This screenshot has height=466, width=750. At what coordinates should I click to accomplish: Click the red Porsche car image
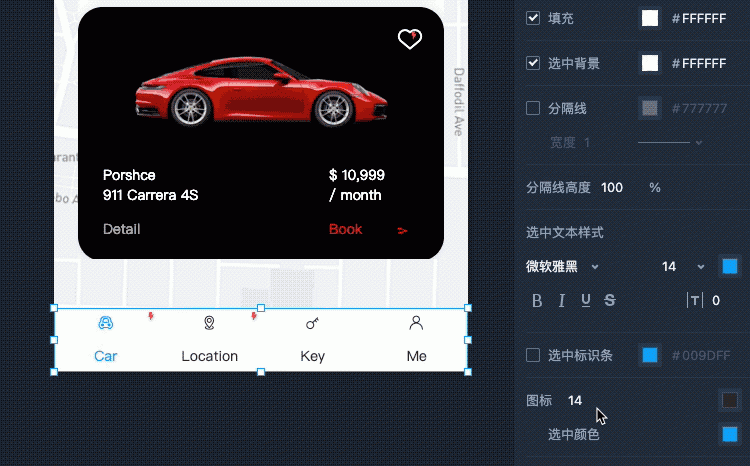tap(261, 92)
